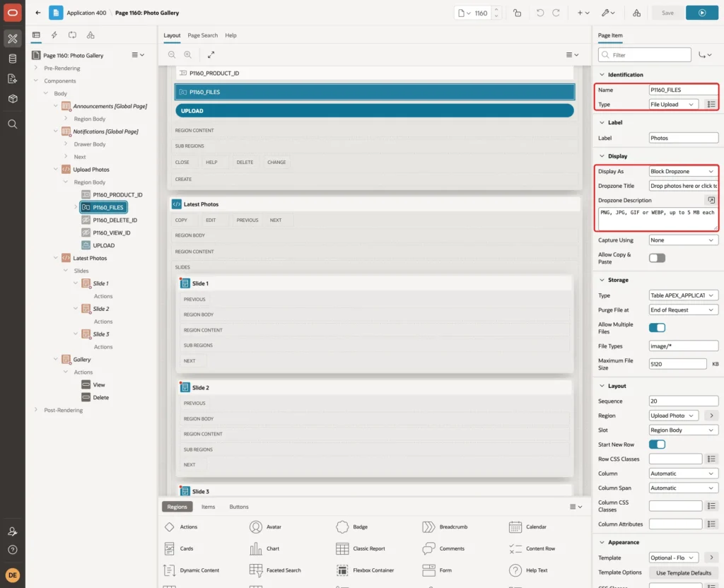This screenshot has height=588, width=724.
Task: Expand the Pre-Rendering tree node
Action: tap(35, 68)
